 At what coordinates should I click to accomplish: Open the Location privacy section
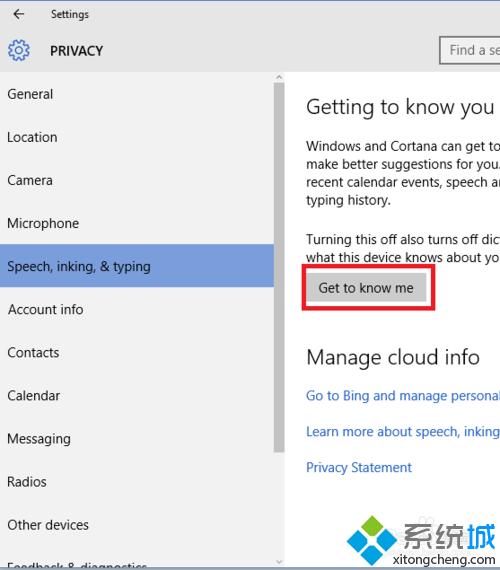[137, 137]
